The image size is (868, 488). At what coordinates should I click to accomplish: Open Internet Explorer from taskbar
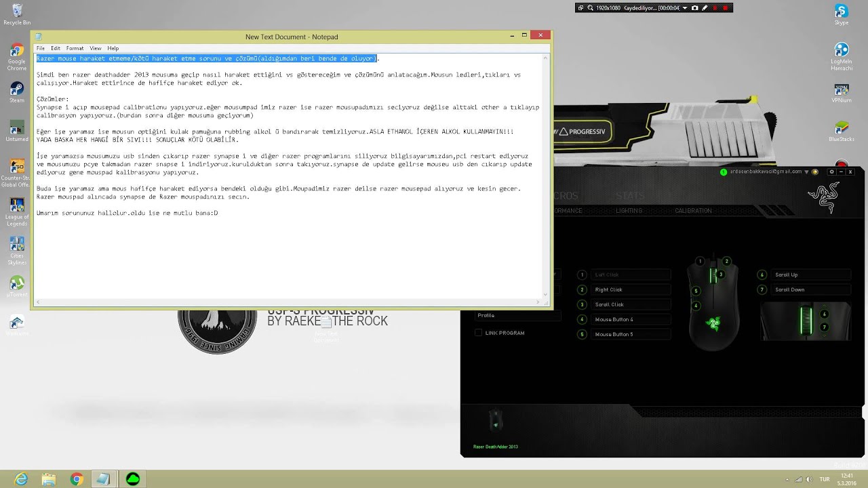point(21,479)
